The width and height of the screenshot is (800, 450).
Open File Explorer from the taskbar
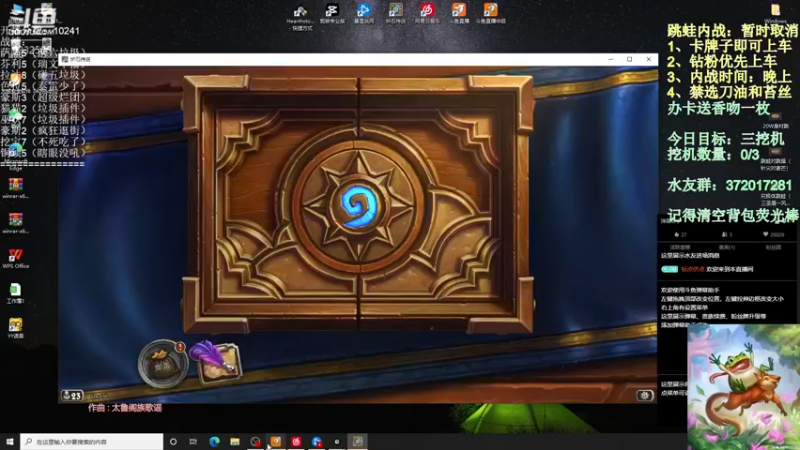coord(235,441)
